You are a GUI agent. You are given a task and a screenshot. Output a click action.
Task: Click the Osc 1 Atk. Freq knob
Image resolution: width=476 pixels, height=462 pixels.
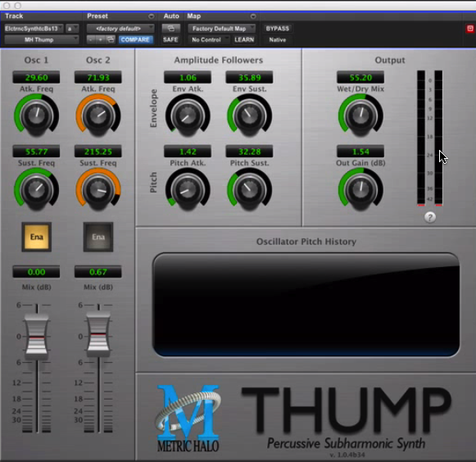36,115
